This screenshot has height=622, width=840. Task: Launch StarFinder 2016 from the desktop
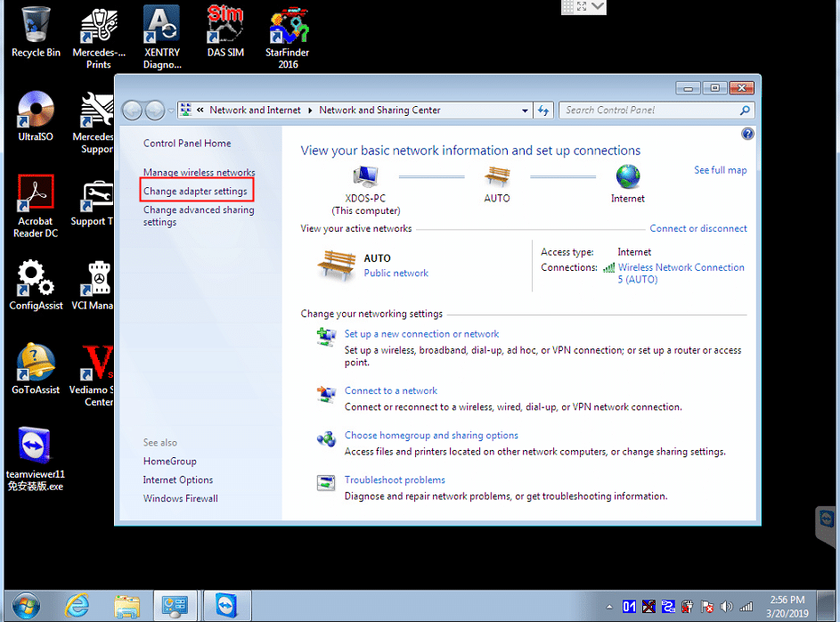tap(288, 36)
